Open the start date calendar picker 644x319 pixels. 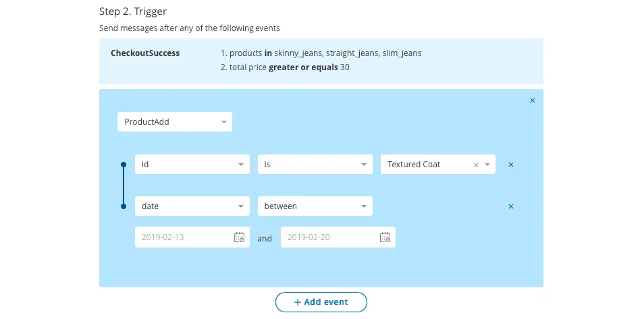click(239, 237)
